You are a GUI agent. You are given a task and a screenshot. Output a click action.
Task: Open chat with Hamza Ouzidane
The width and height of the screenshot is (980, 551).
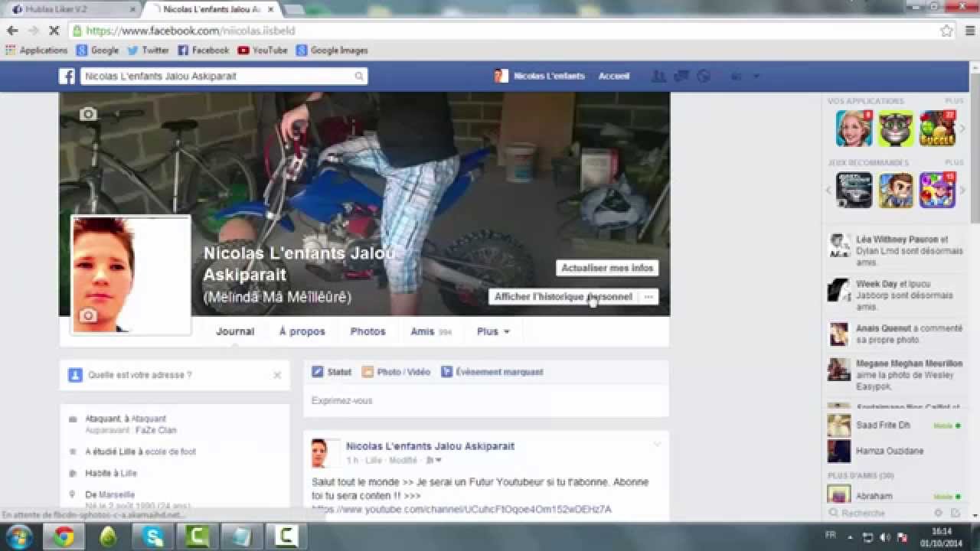click(x=893, y=451)
